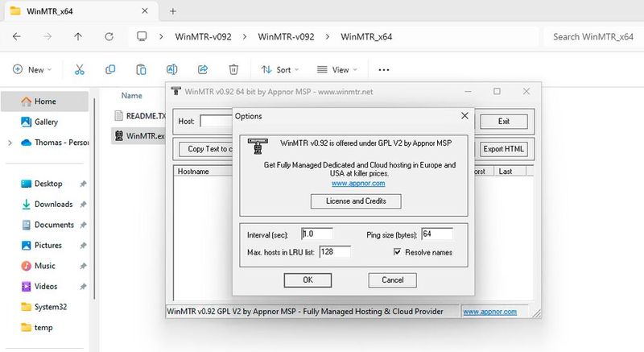The height and width of the screenshot is (352, 644).
Task: Open the View dropdown menu
Action: [336, 70]
